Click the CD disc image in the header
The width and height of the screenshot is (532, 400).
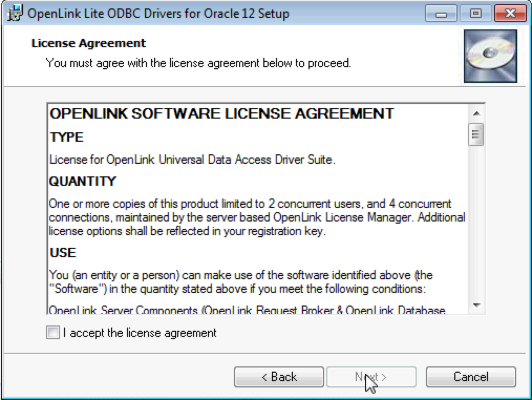(x=491, y=56)
